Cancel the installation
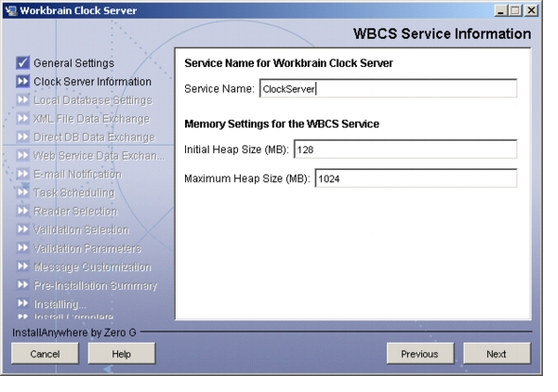This screenshot has height=392, width=558. point(44,353)
